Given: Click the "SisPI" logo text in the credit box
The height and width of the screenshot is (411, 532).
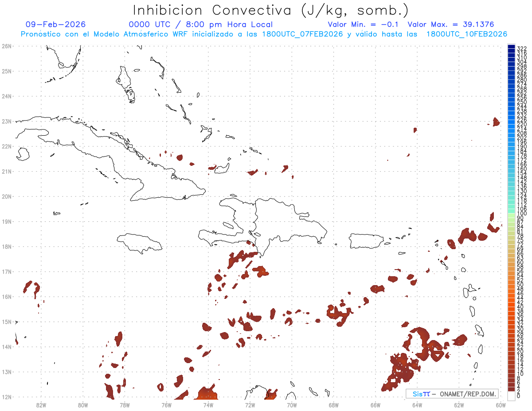Looking at the screenshot, I should pyautogui.click(x=421, y=394).
